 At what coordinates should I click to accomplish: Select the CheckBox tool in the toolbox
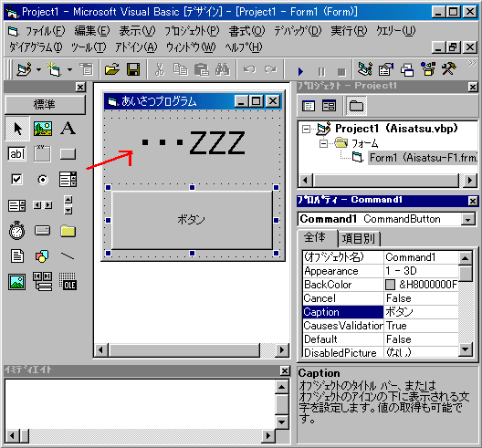coord(17,180)
